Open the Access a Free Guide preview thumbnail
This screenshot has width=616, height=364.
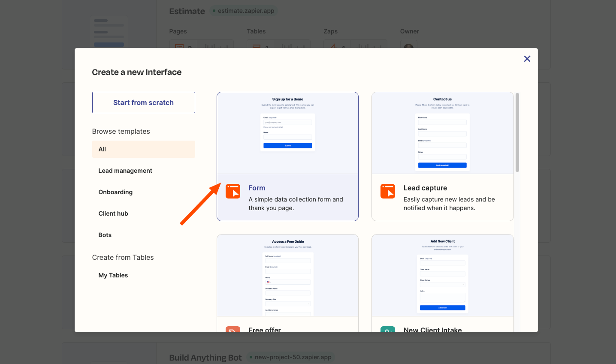coord(287,275)
